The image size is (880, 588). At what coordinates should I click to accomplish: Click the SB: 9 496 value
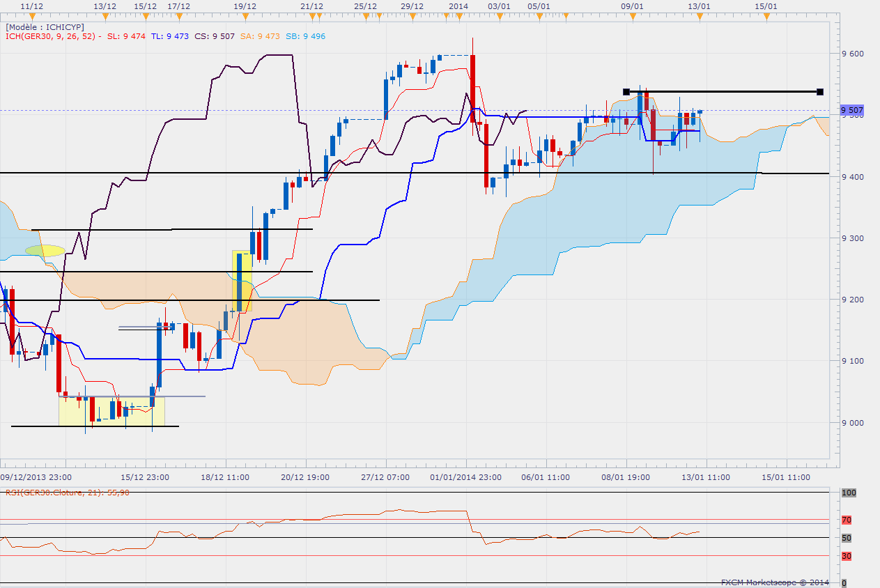(x=305, y=36)
